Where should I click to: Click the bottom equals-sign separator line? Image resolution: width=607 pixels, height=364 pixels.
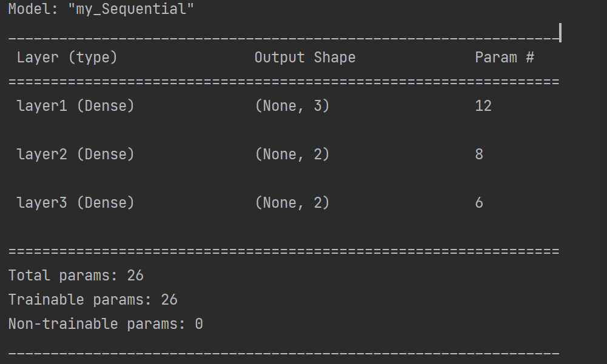pos(284,251)
